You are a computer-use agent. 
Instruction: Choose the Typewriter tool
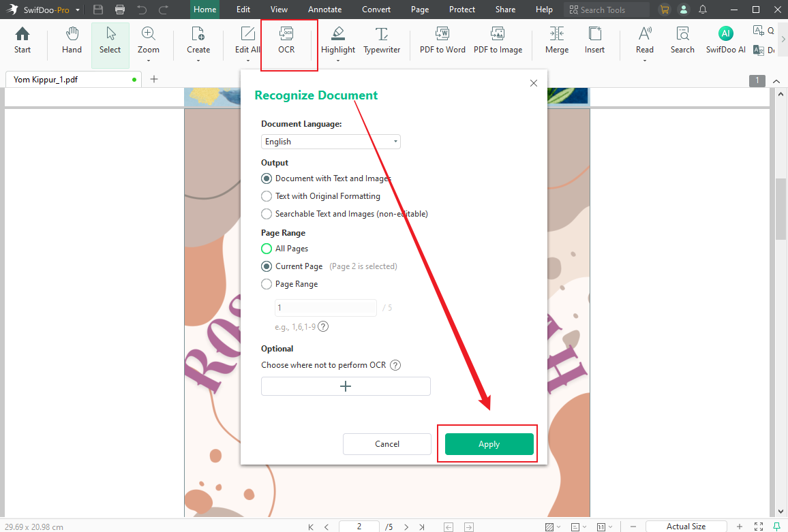(381, 40)
